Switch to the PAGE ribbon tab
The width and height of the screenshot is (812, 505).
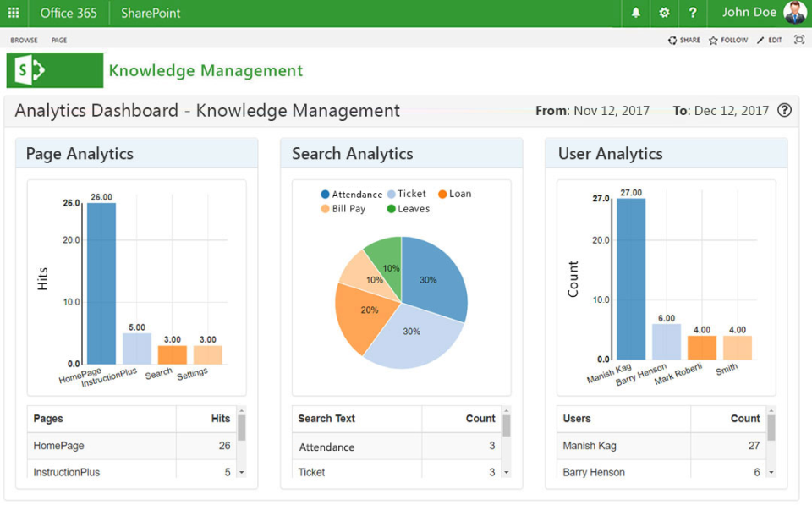click(x=58, y=39)
